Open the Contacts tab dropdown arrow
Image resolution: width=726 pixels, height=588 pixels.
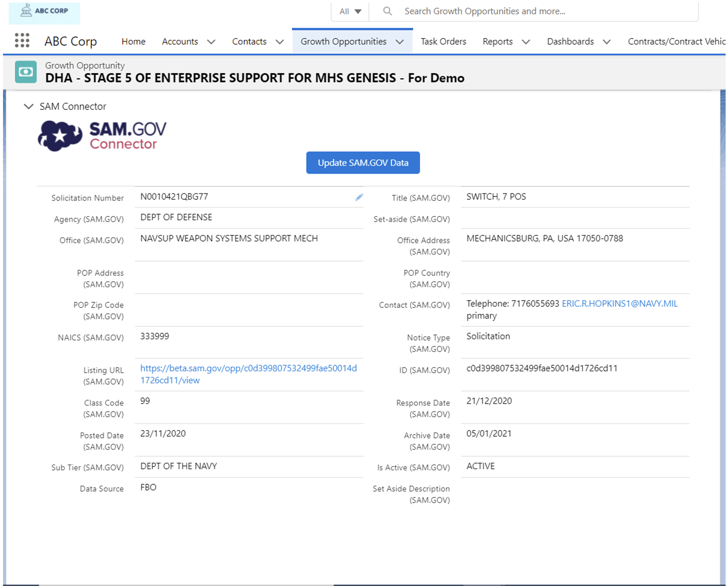pos(280,42)
